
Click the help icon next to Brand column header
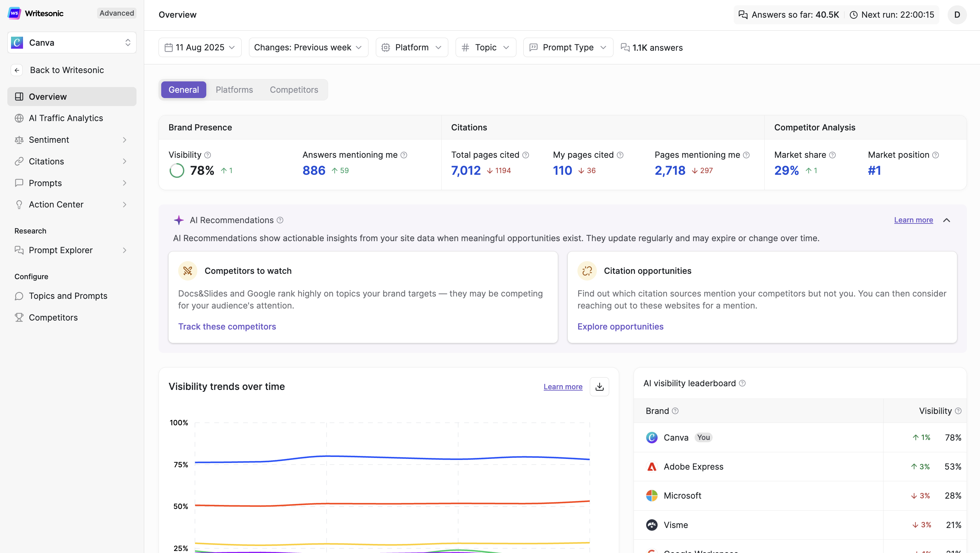click(x=675, y=411)
